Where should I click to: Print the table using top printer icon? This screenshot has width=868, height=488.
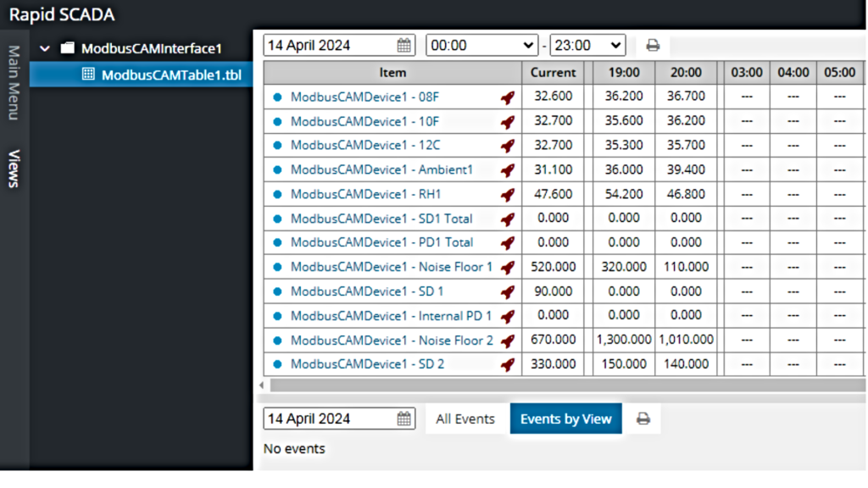653,46
